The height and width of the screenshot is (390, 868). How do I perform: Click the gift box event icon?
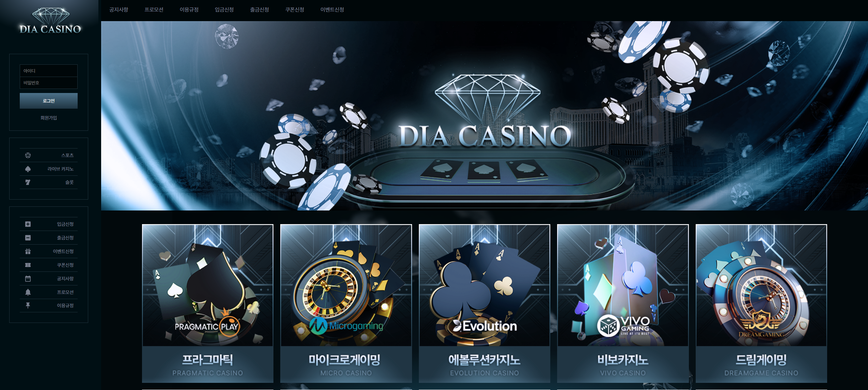28,251
